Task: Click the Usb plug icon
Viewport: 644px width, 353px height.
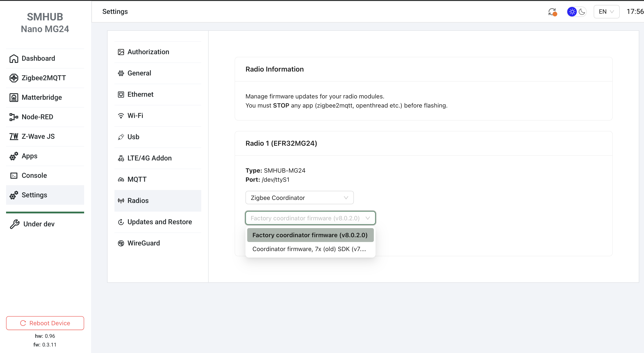Action: [x=121, y=137]
